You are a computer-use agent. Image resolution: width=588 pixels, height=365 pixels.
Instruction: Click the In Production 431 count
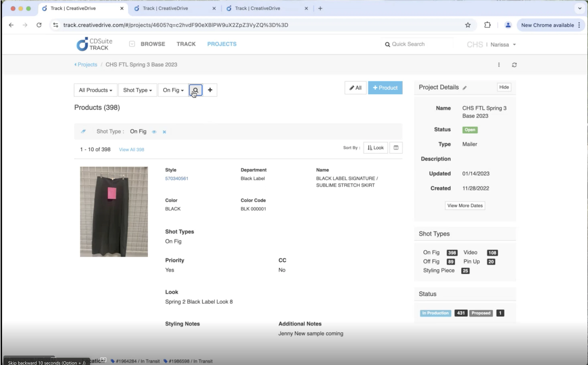click(460, 313)
